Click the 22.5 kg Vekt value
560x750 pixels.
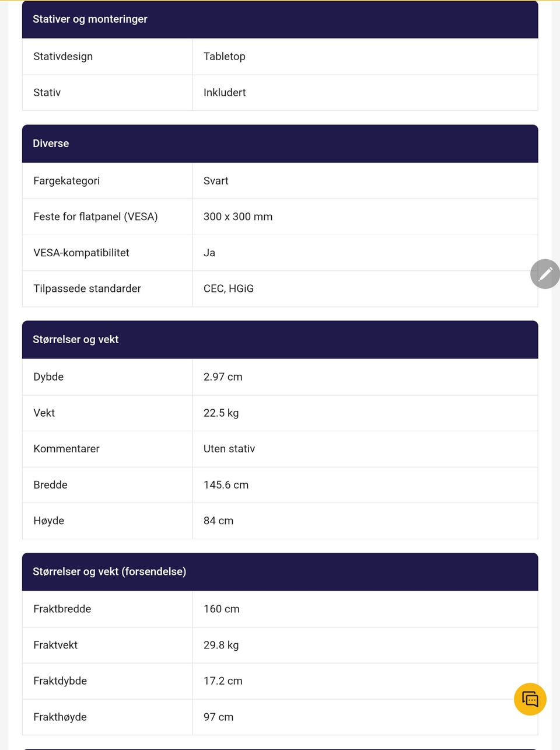(221, 413)
